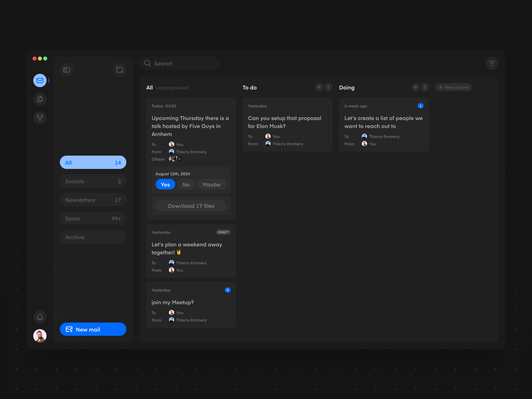Select the Maybe RSVP option
Screen dimensions: 532x399
coord(212,184)
